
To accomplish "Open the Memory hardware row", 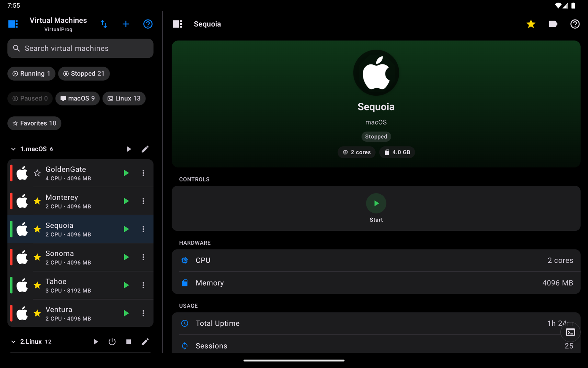I will point(376,283).
